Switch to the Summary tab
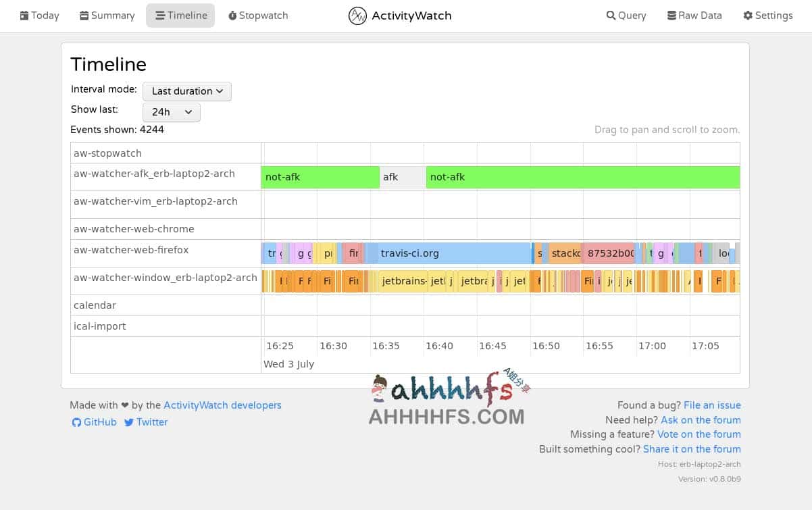The width and height of the screenshot is (812, 510). point(107,15)
